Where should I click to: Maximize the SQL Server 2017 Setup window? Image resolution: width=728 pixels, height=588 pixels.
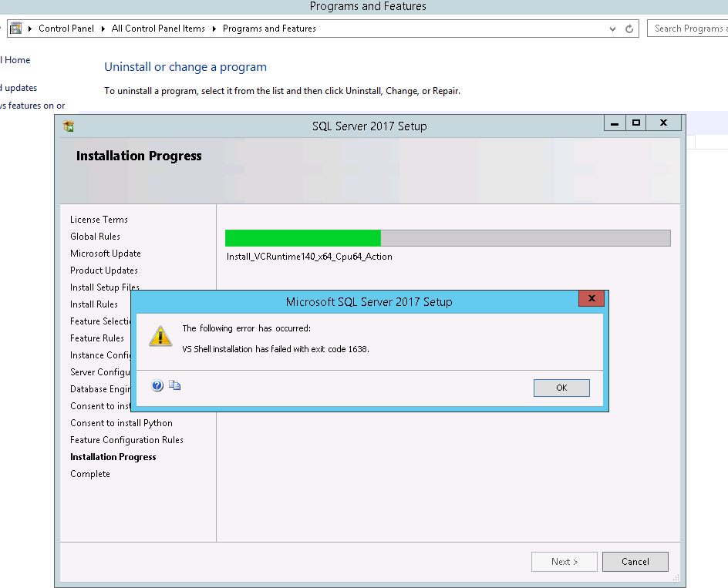pyautogui.click(x=636, y=123)
